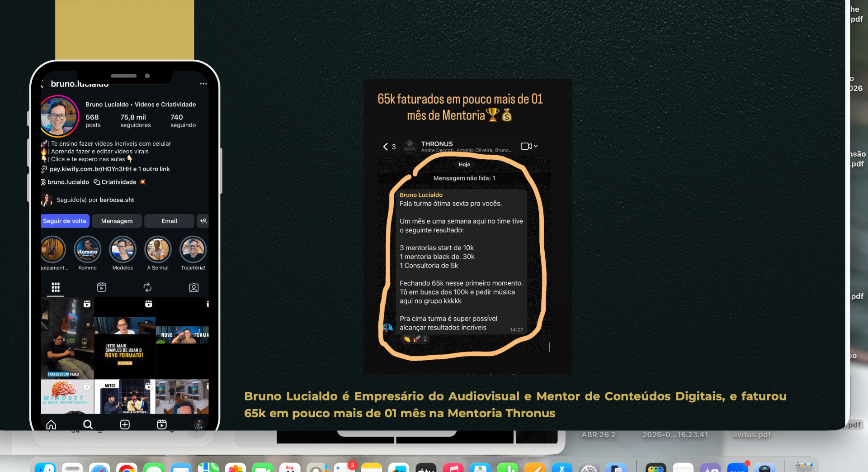Click the back chevron in THRONUS chat
Image resolution: width=868 pixels, height=472 pixels.
coord(386,147)
